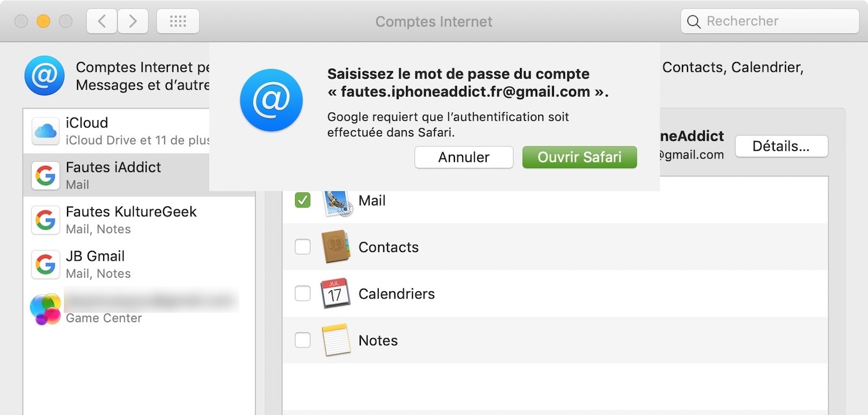This screenshot has width=868, height=415.
Task: Go back with the left arrow
Action: 102,21
